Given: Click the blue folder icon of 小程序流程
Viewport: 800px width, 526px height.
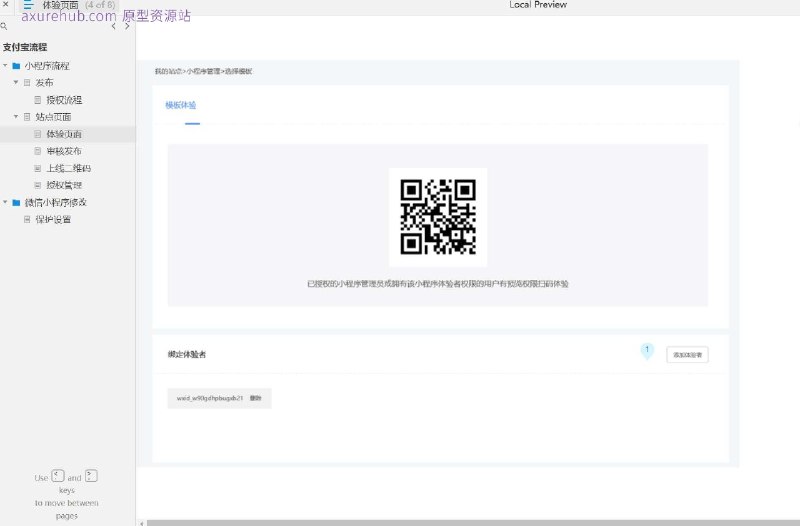Looking at the screenshot, I should (16, 66).
